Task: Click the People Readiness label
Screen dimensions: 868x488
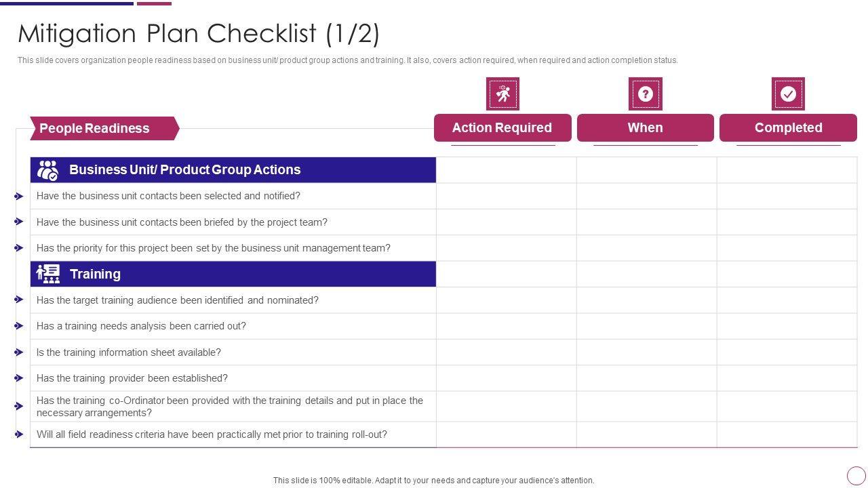Action: tap(95, 128)
